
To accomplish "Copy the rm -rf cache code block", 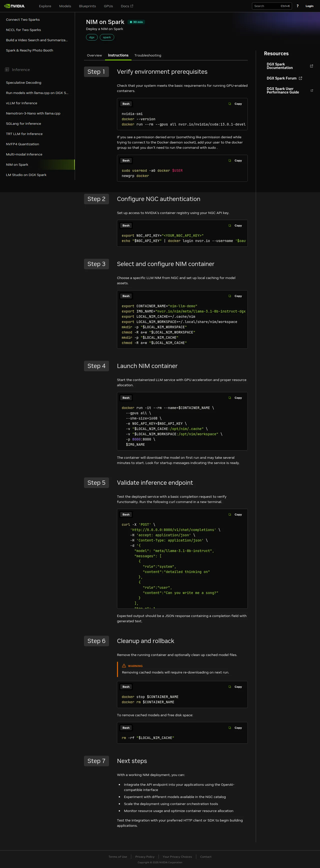I will pos(235,728).
